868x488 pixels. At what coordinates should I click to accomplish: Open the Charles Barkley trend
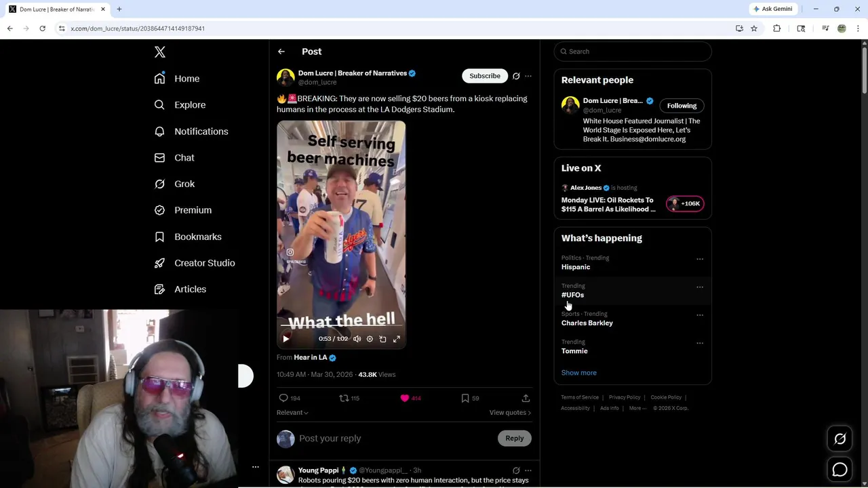pyautogui.click(x=587, y=323)
